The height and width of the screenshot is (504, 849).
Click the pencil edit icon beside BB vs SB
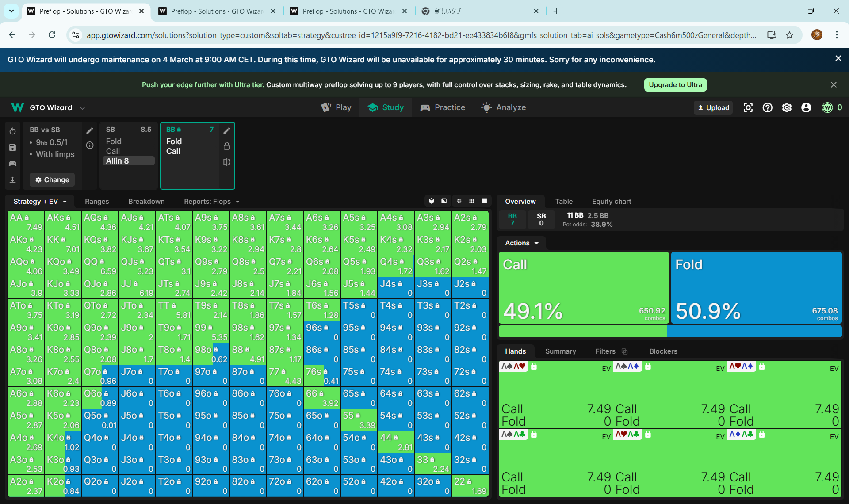(90, 130)
